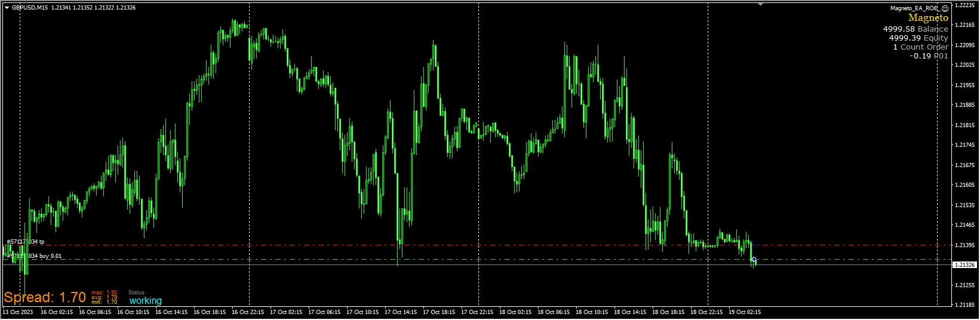The image size is (980, 320).
Task: Click the '16 Oct 22:15' time axis label
Action: (x=248, y=312)
